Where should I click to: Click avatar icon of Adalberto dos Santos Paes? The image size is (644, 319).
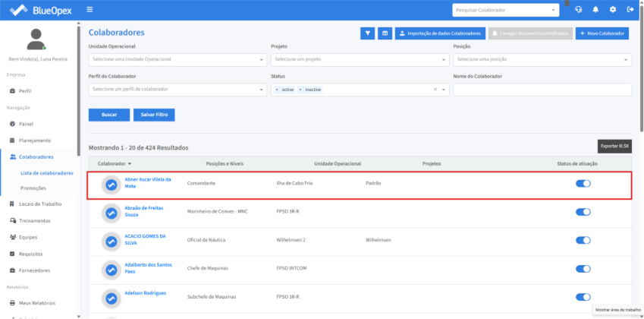coord(111,270)
